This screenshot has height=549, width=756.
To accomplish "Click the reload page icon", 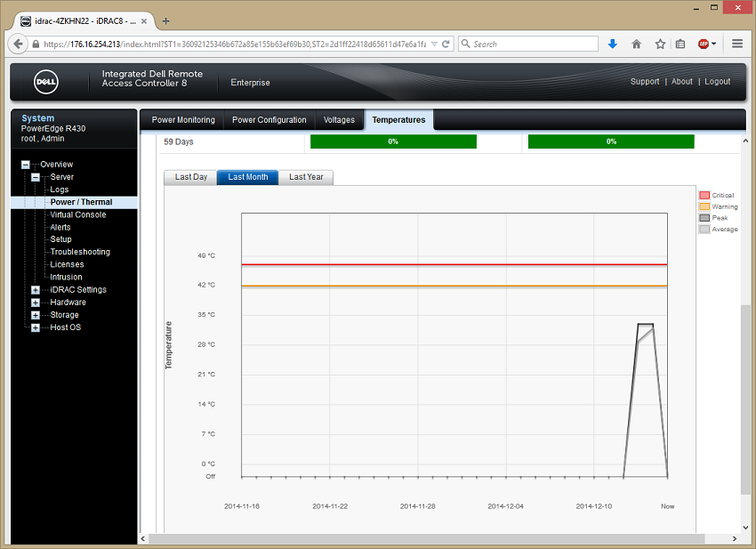I will coord(446,44).
